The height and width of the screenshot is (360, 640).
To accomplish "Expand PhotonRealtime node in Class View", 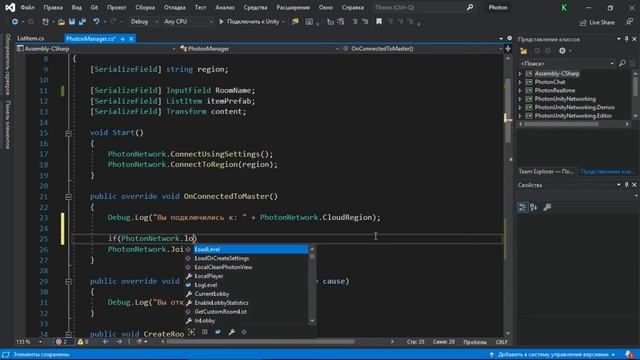I will (x=520, y=91).
